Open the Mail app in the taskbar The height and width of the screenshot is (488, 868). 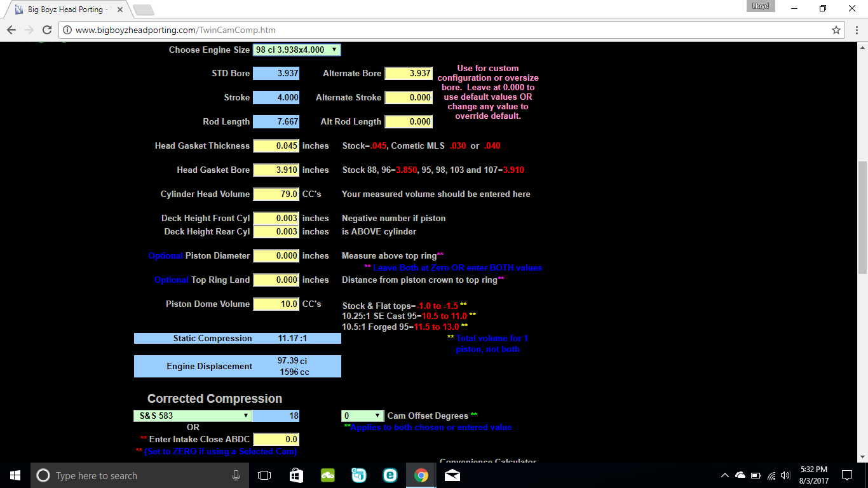point(452,475)
